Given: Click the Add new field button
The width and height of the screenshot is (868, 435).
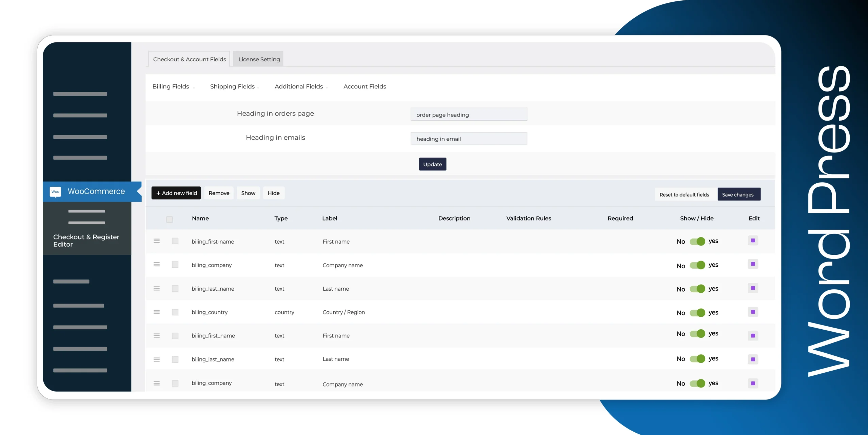Looking at the screenshot, I should click(176, 193).
